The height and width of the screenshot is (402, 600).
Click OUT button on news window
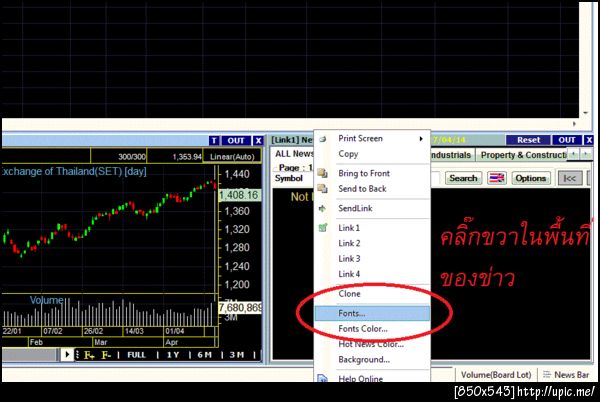pyautogui.click(x=567, y=140)
